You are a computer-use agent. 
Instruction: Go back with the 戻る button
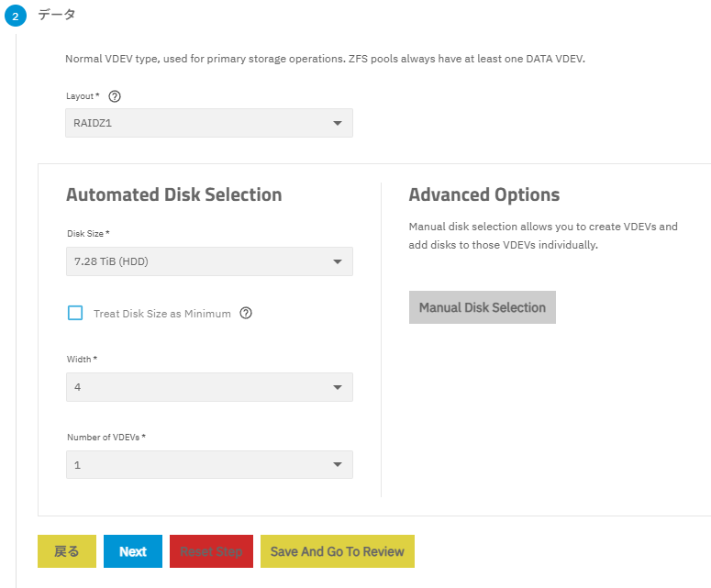(66, 551)
